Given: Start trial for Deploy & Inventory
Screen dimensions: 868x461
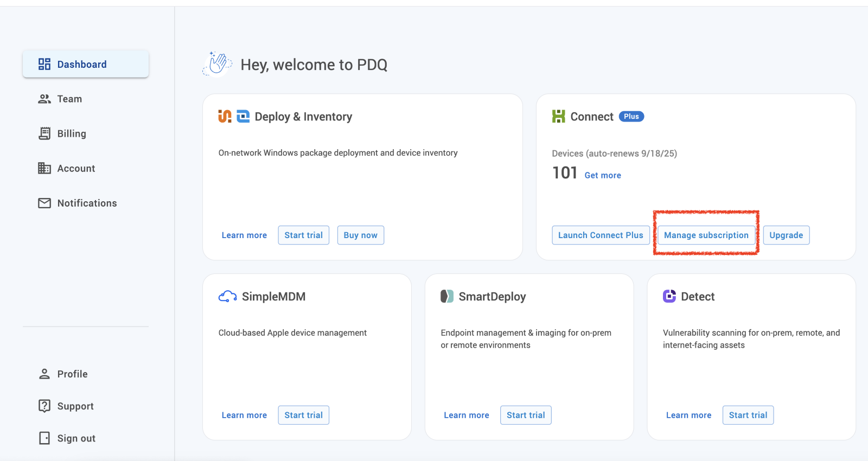Looking at the screenshot, I should [x=304, y=235].
